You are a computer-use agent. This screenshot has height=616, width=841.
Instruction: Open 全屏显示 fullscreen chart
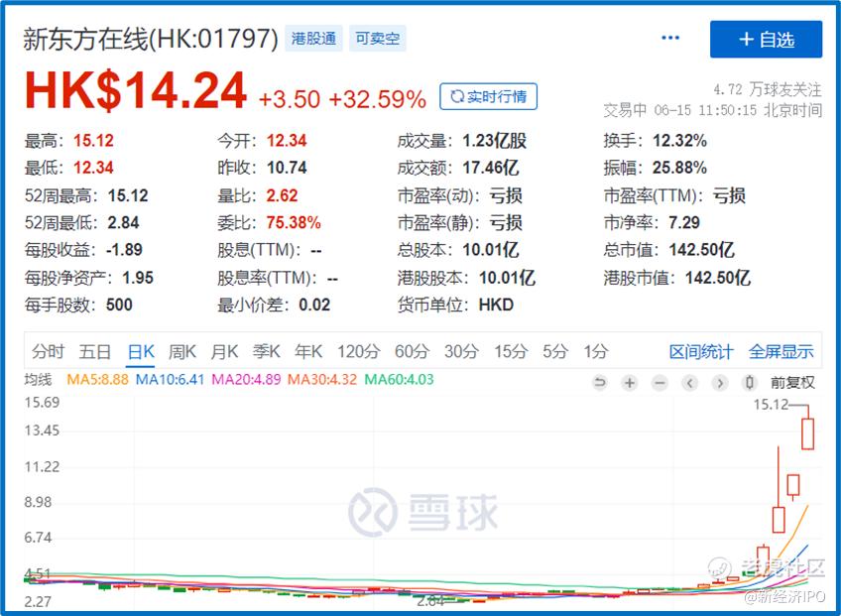[781, 352]
